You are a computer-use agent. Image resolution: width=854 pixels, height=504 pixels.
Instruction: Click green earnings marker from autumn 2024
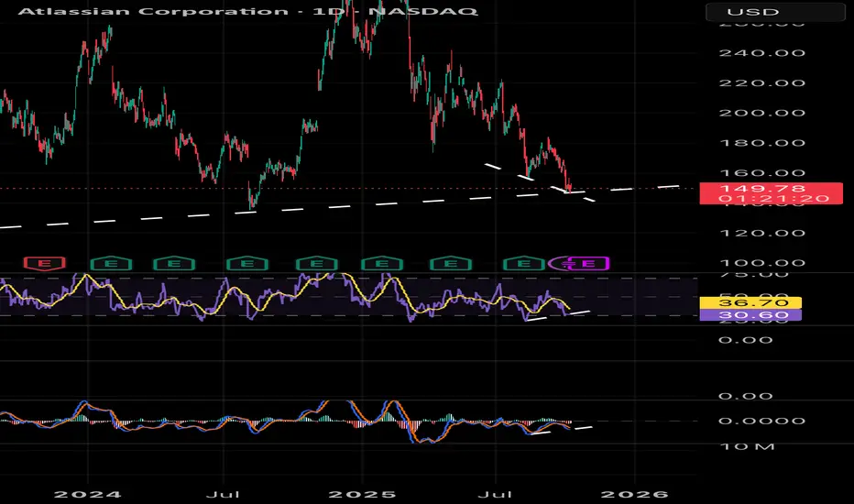(x=317, y=264)
